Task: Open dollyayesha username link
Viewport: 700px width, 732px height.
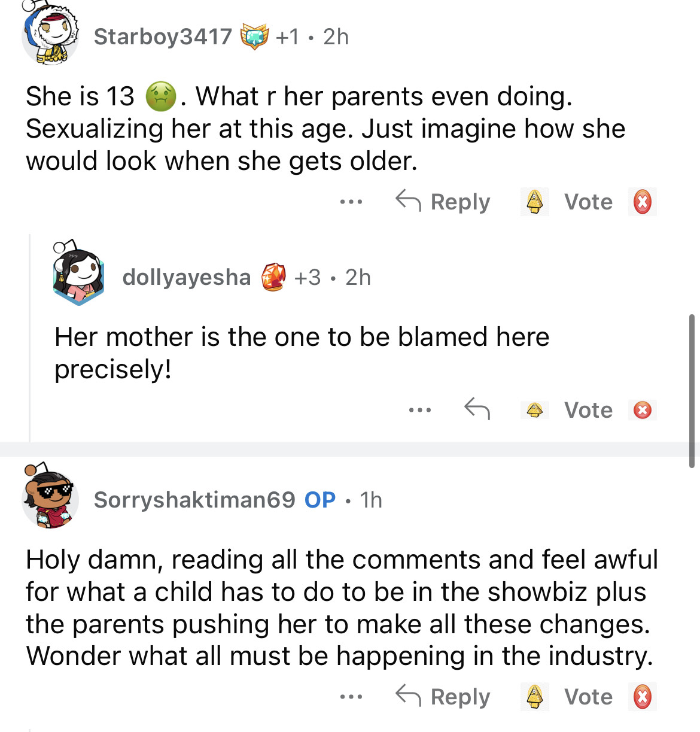Action: 187,277
